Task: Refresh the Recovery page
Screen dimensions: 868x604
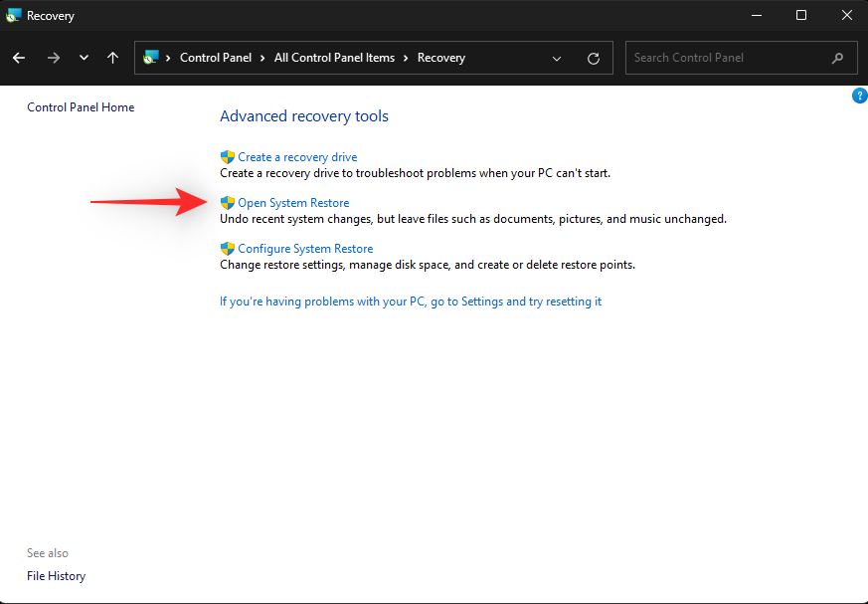Action: pos(594,58)
